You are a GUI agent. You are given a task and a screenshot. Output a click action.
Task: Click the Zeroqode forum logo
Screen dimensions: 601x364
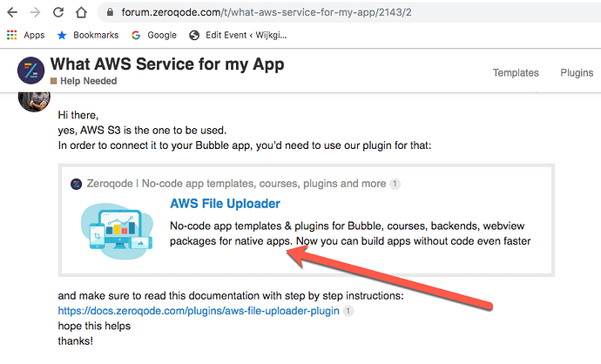pyautogui.click(x=30, y=71)
